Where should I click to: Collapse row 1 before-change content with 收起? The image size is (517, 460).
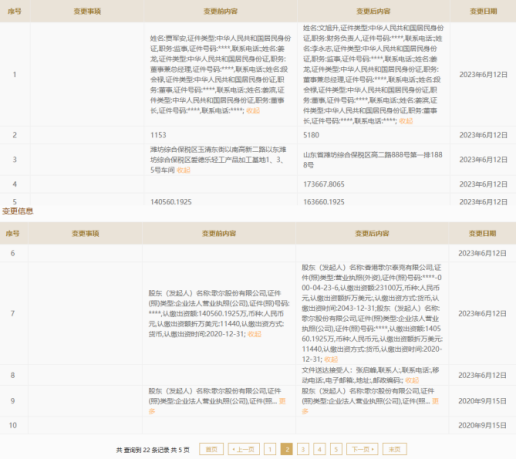click(253, 111)
